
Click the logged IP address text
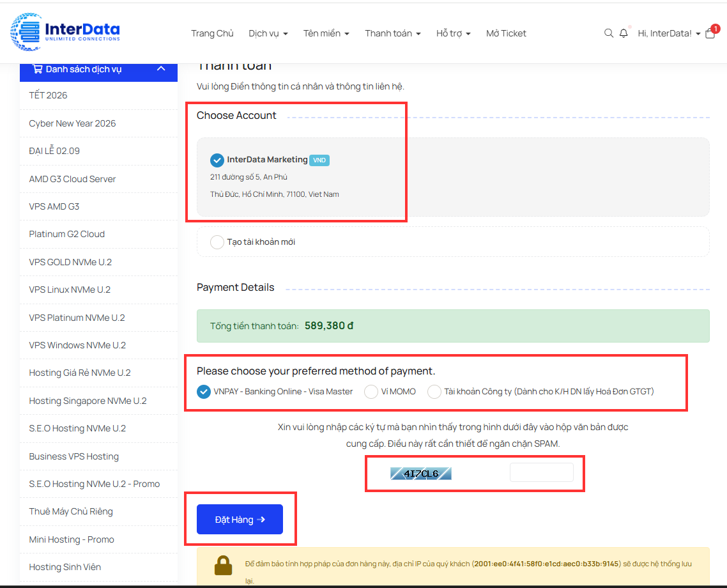[x=546, y=564]
